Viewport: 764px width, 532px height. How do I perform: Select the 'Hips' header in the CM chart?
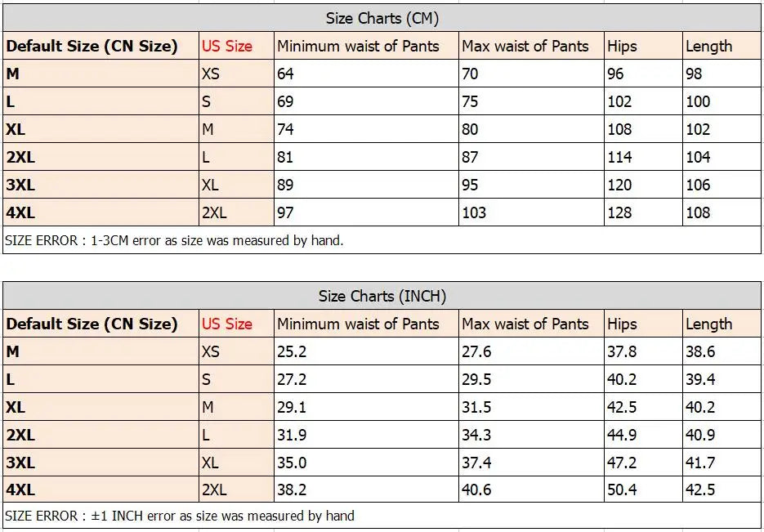[x=622, y=46]
